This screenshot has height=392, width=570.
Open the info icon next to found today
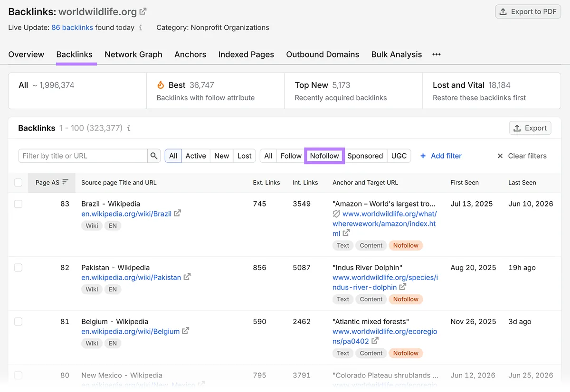(x=140, y=28)
